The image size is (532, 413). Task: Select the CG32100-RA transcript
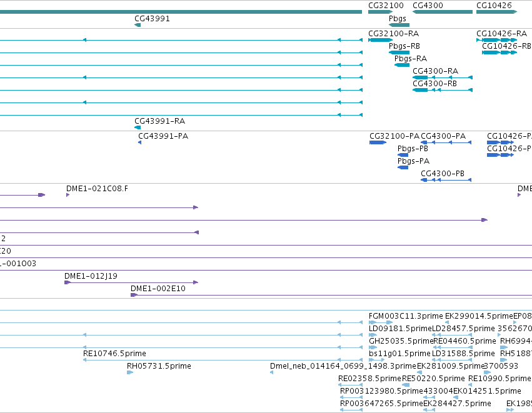click(380, 40)
